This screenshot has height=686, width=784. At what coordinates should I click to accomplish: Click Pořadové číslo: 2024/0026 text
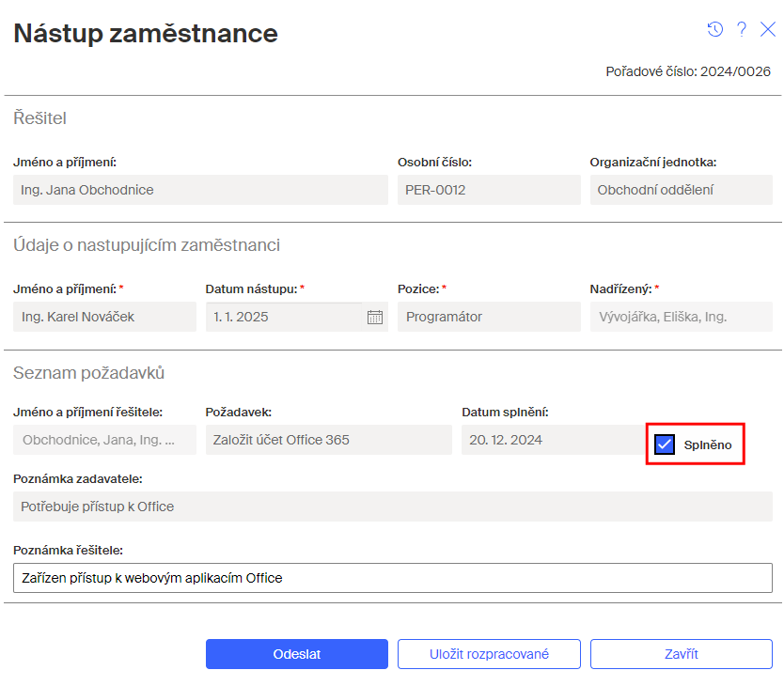click(688, 71)
